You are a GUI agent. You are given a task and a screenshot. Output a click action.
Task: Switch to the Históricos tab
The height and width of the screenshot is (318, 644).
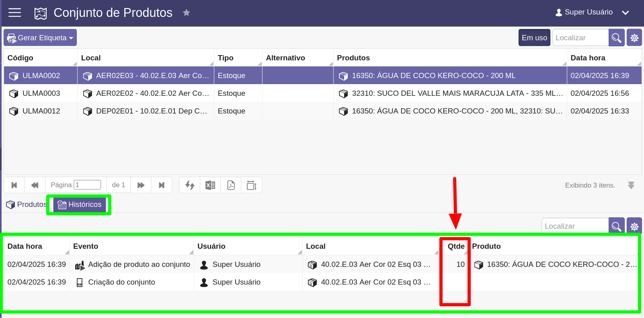pos(80,204)
